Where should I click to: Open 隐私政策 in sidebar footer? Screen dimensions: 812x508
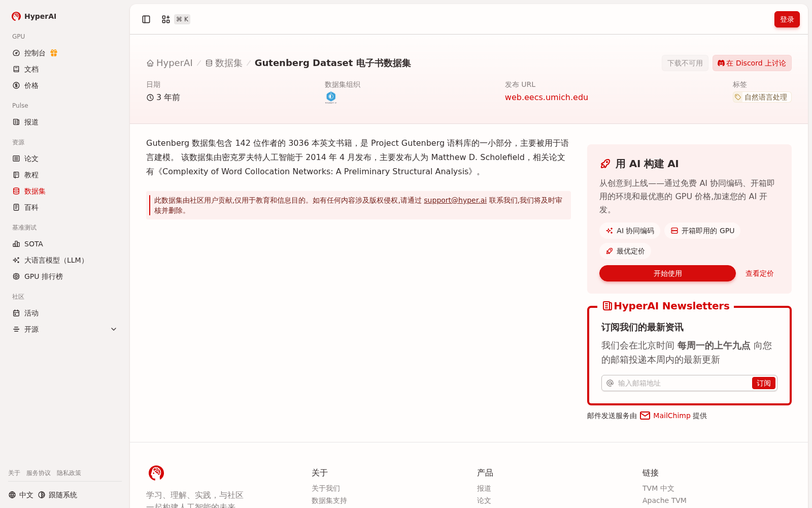click(69, 473)
